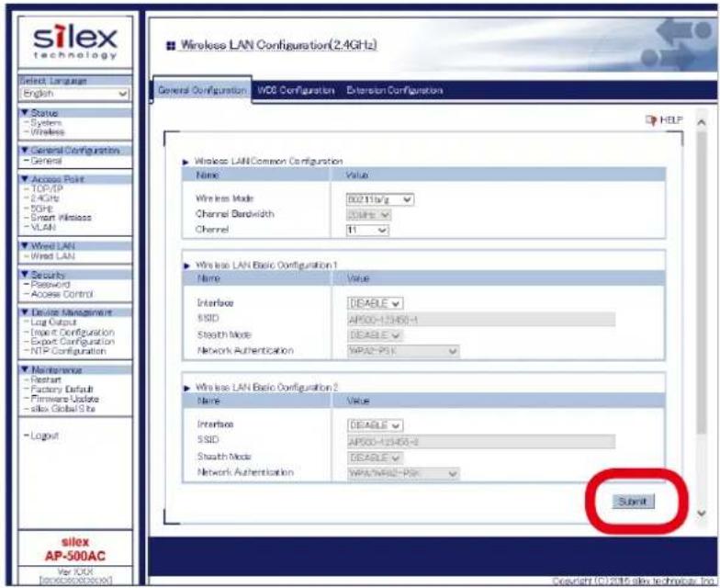Click the Wireless LAN Basic Configuration 1 arrow

click(186, 266)
